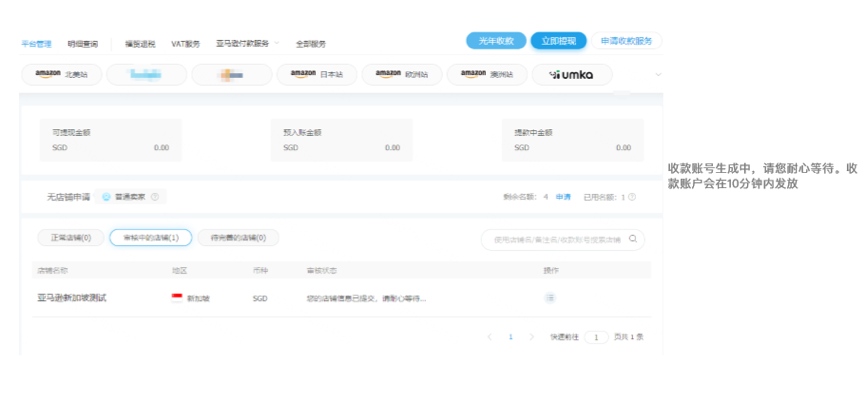Viewport: 864px width, 400px height.
Task: Click the 立即提现 withdraw button
Action: click(x=558, y=41)
